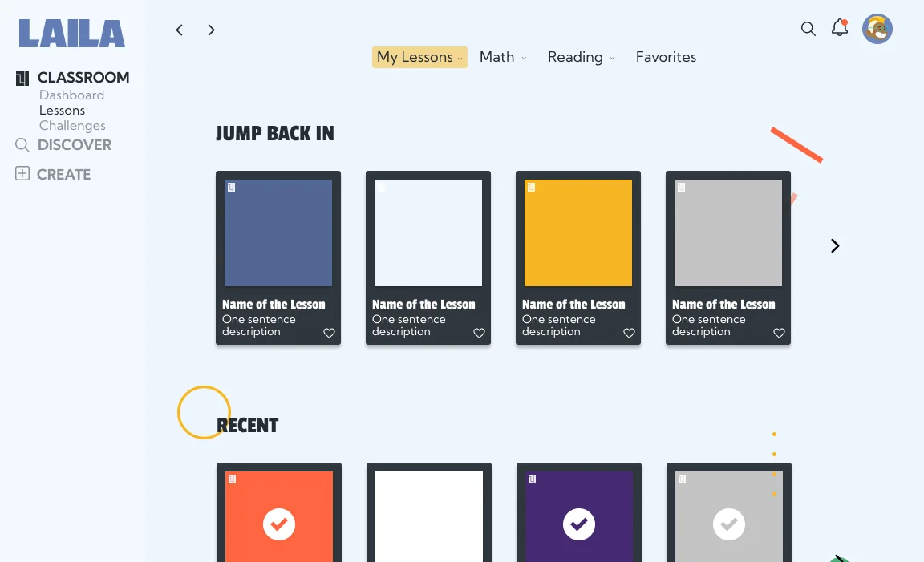The width and height of the screenshot is (924, 562).
Task: Click "One sentence description" on the blue card
Action: pyautogui.click(x=259, y=325)
